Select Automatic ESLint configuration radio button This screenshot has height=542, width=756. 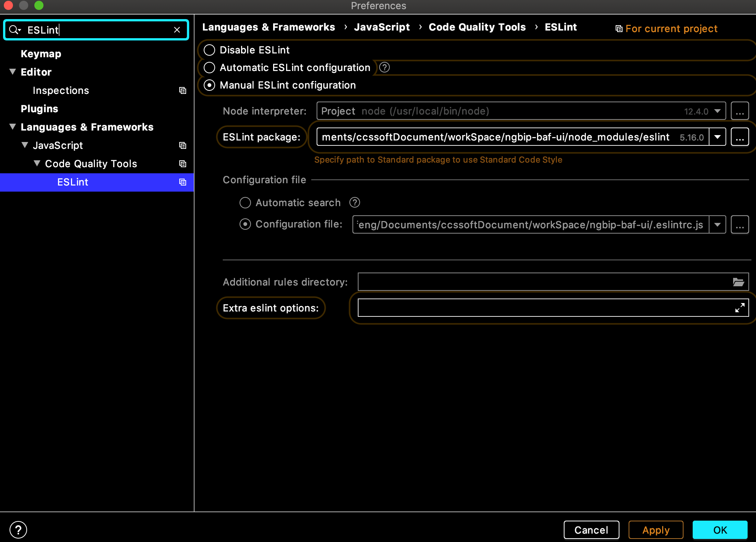pos(209,68)
